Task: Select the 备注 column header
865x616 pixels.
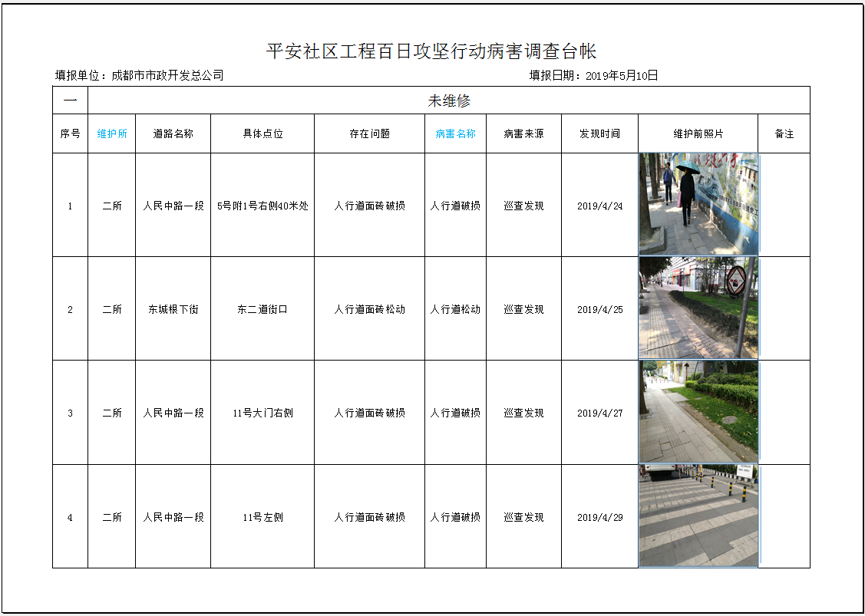Action: pyautogui.click(x=784, y=133)
